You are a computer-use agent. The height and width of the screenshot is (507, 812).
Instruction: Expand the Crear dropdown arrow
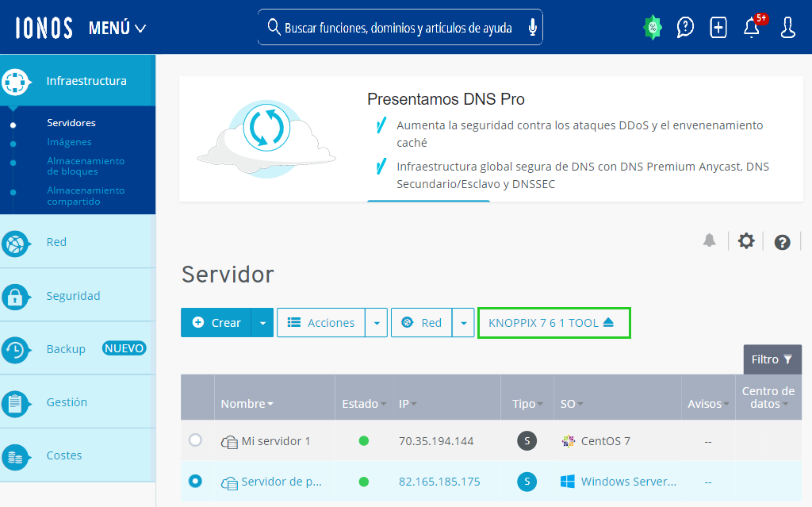[262, 322]
